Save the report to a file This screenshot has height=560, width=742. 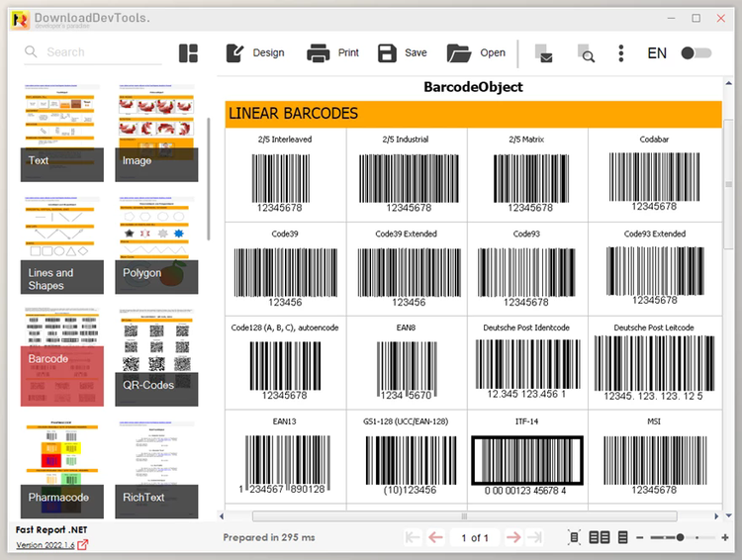click(403, 53)
